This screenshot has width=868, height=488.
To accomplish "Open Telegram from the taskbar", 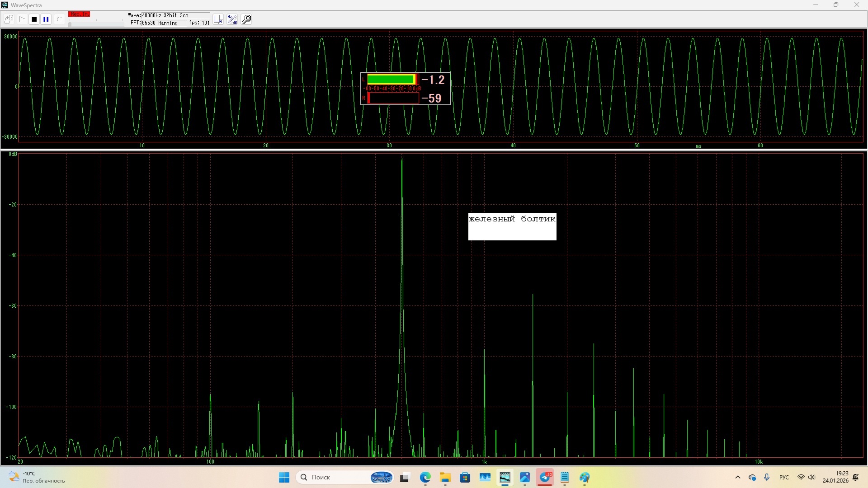I will (545, 477).
